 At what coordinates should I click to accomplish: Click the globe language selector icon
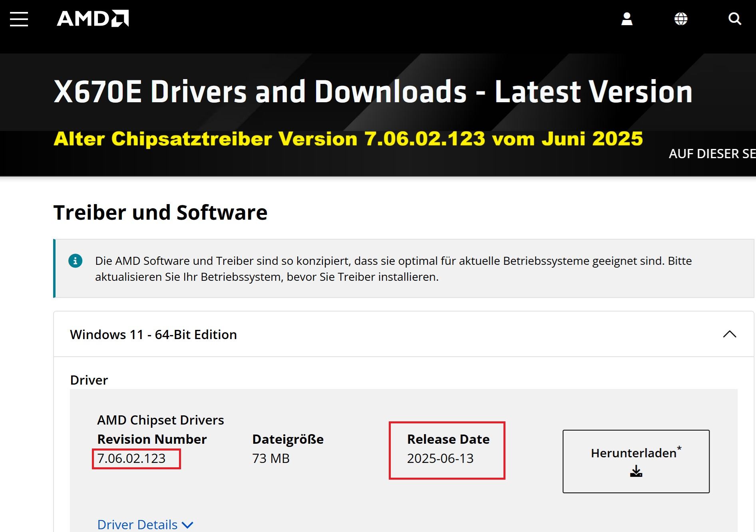(x=680, y=19)
